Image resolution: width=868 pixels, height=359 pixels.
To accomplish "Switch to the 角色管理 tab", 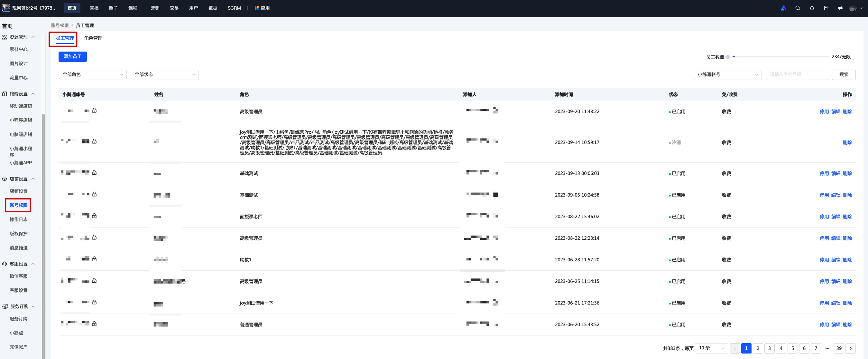I will pos(93,38).
